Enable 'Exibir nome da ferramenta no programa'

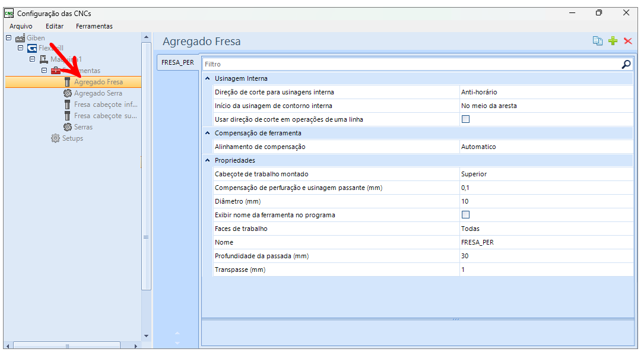465,215
